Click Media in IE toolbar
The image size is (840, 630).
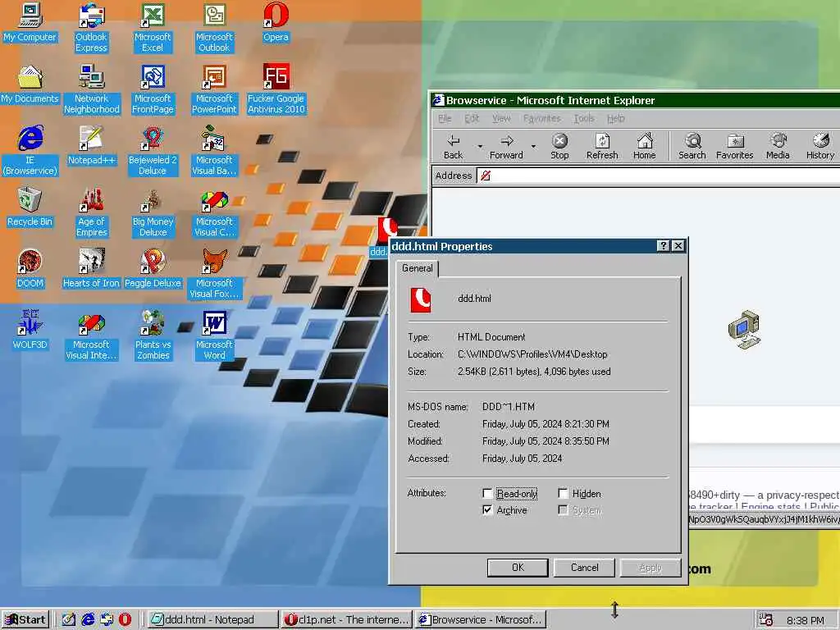coord(778,146)
